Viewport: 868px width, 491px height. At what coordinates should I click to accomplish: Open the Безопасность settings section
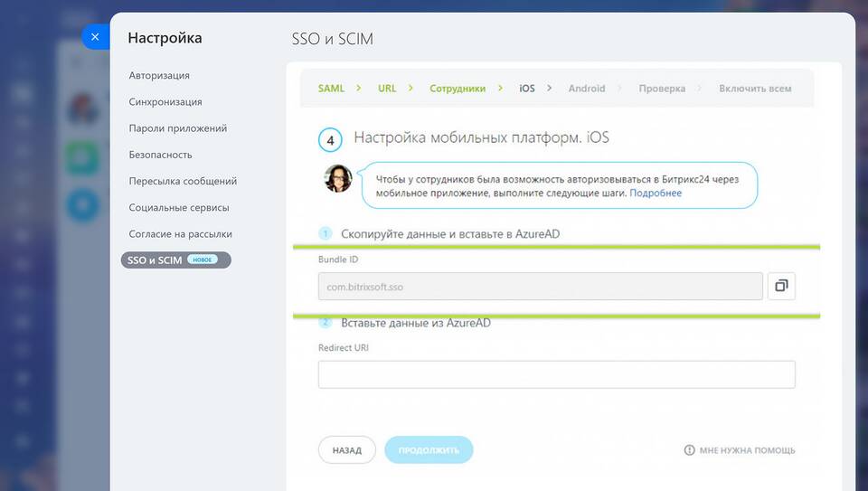(x=161, y=155)
